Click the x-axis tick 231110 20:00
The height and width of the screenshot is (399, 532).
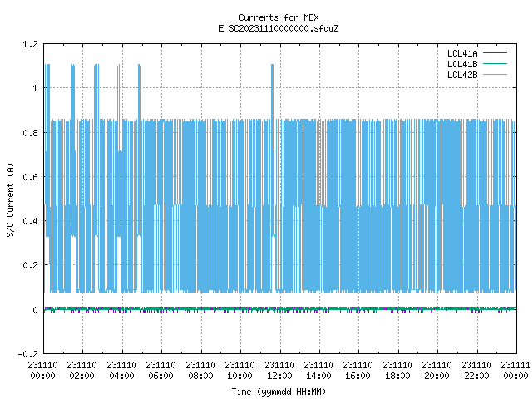[x=437, y=371]
